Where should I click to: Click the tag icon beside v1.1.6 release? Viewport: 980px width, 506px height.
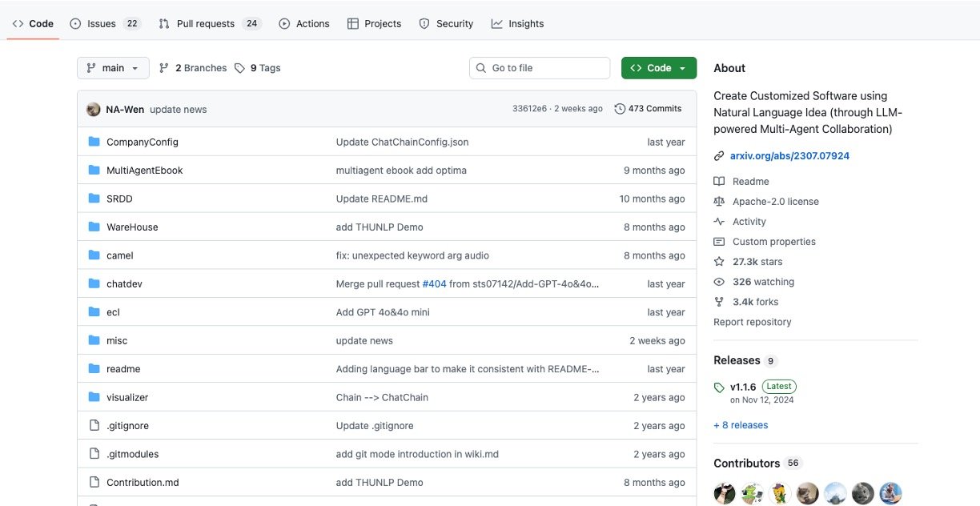[719, 388]
